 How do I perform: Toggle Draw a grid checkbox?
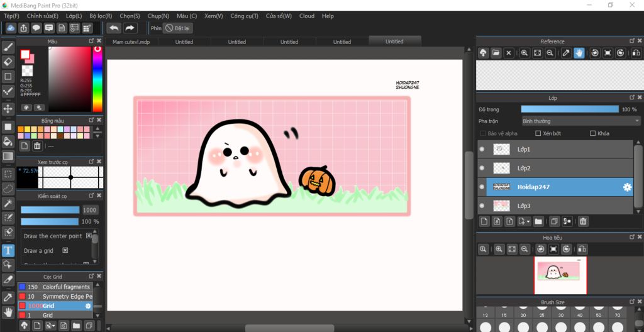(65, 250)
